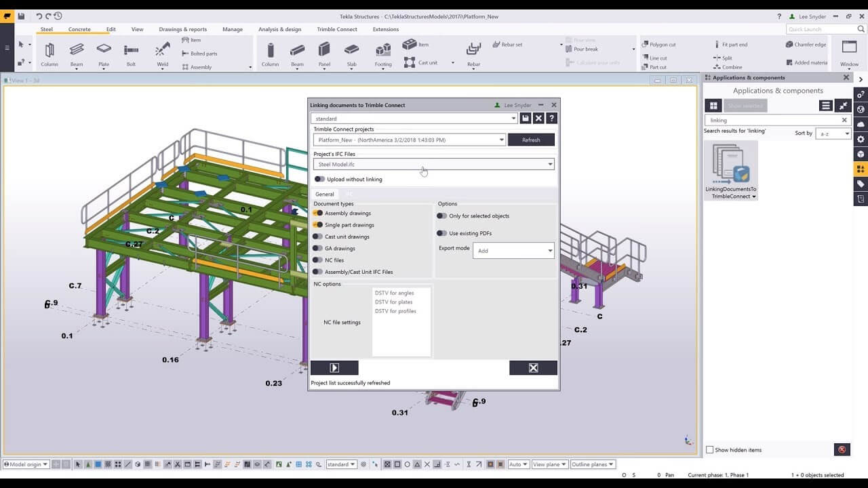Enable GA drawings toggle

coord(317,248)
